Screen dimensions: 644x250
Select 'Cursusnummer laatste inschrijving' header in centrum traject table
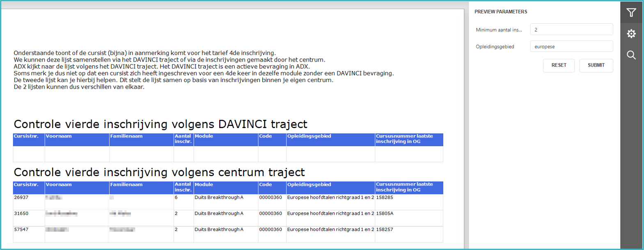pyautogui.click(x=404, y=187)
